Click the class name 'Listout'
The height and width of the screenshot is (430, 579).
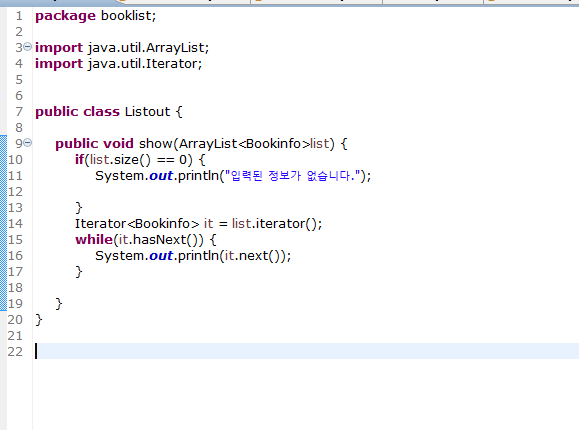click(147, 112)
